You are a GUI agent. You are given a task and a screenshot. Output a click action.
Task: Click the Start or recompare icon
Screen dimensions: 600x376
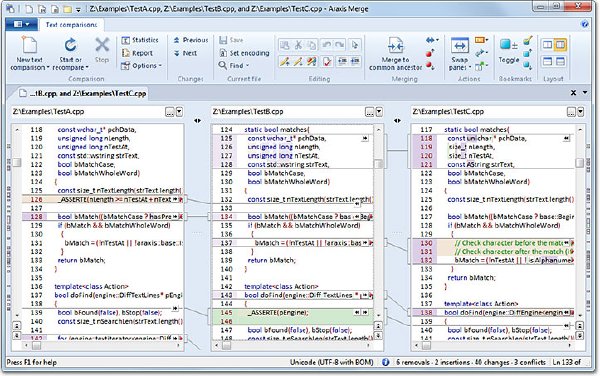(70, 46)
